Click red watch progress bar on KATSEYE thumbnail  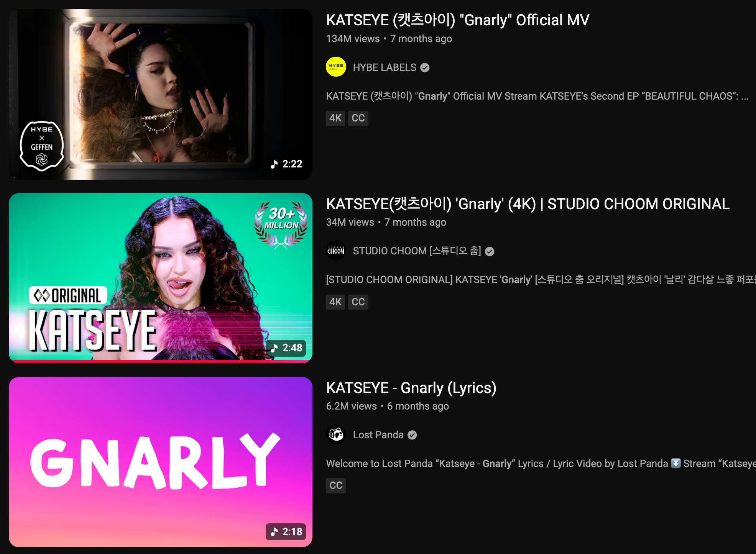(161, 361)
